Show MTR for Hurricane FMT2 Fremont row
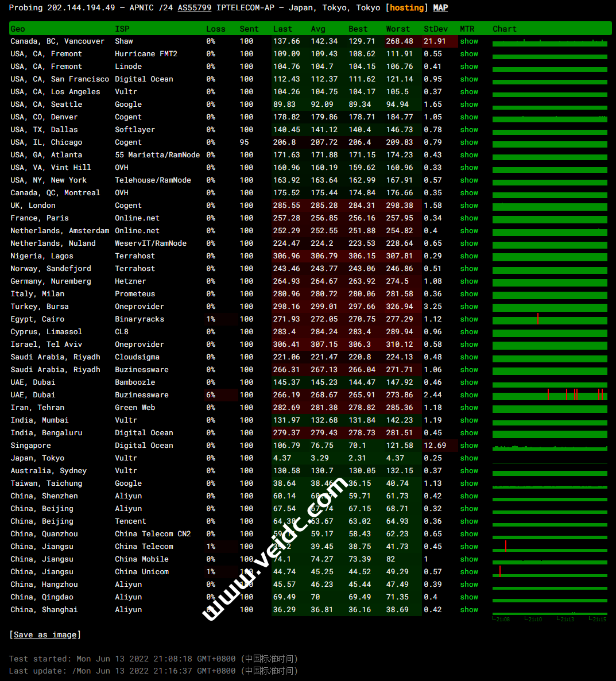Image resolution: width=616 pixels, height=681 pixels. click(x=469, y=54)
